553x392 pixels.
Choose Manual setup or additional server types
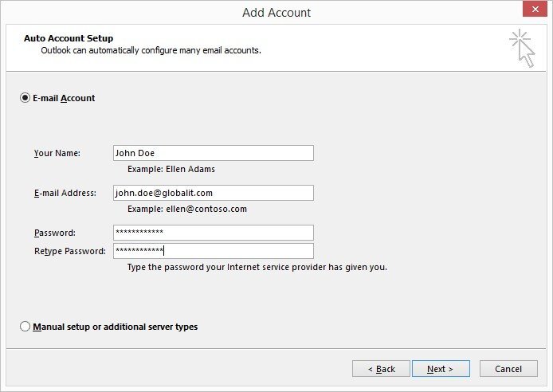(25, 327)
